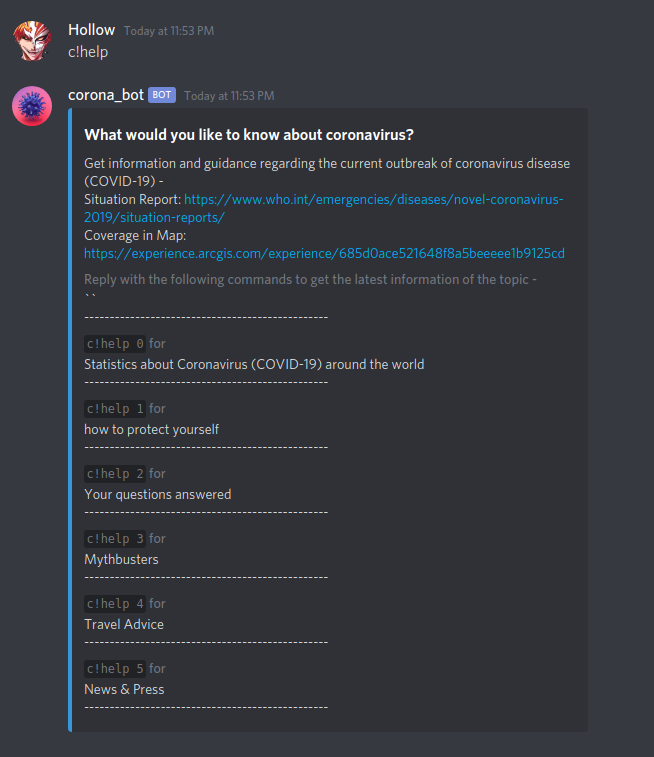This screenshot has width=654, height=757.
Task: Open Hollow's username profile
Action: [x=91, y=30]
